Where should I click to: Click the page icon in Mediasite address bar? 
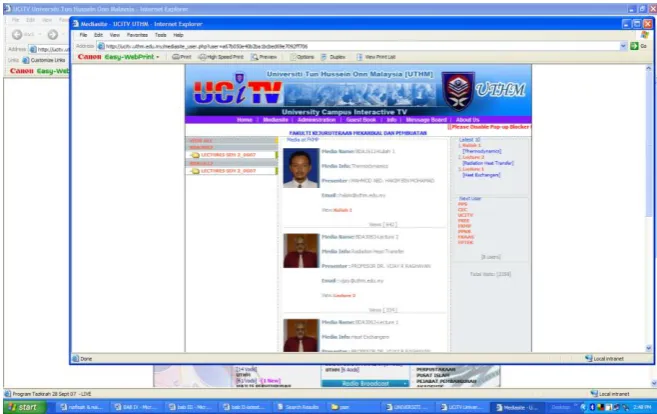(x=101, y=46)
